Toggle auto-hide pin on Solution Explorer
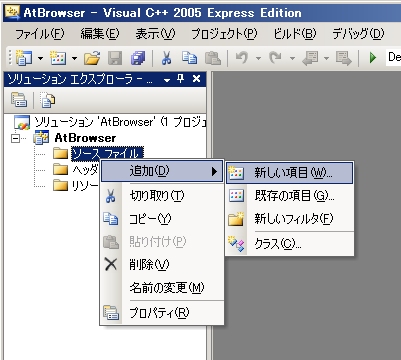This screenshot has width=401, height=360. pyautogui.click(x=181, y=79)
